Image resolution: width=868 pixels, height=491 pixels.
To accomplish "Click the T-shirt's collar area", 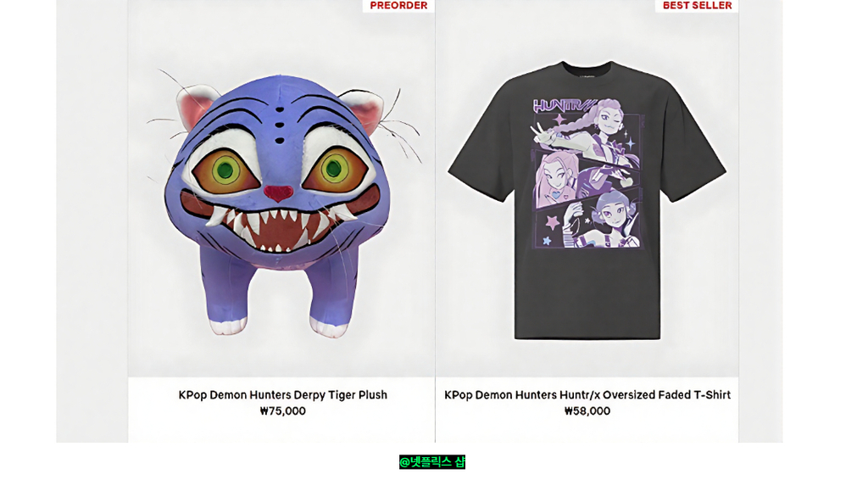I will point(587,70).
